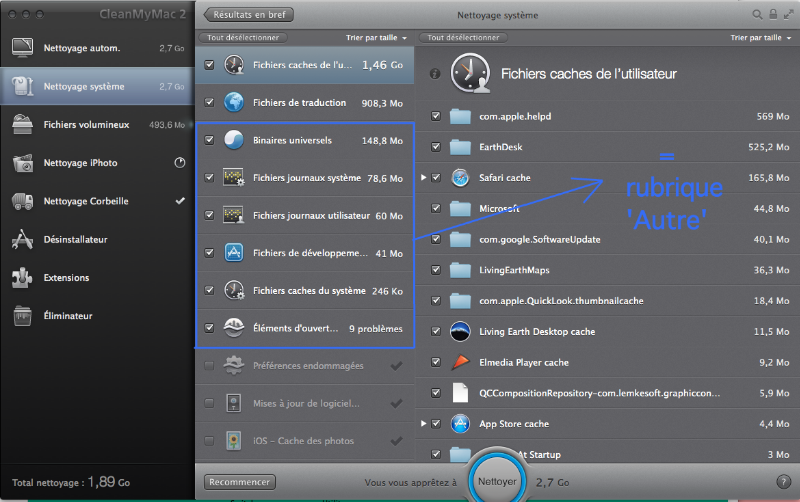Uncheck the Binaires universels checkbox
The width and height of the screenshot is (800, 502).
(209, 141)
